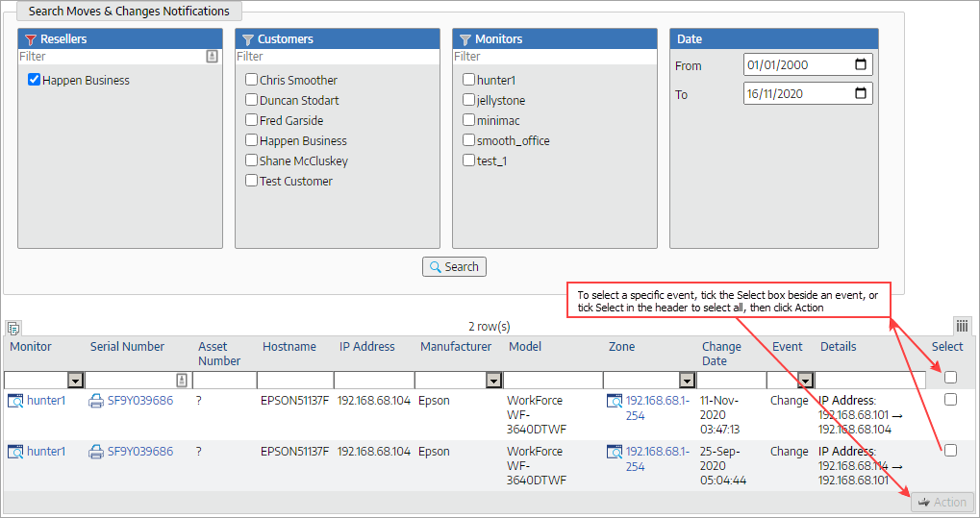Screen dimensions: 980x518
Task: Click the Asset Number column filter input
Action: coord(224,380)
